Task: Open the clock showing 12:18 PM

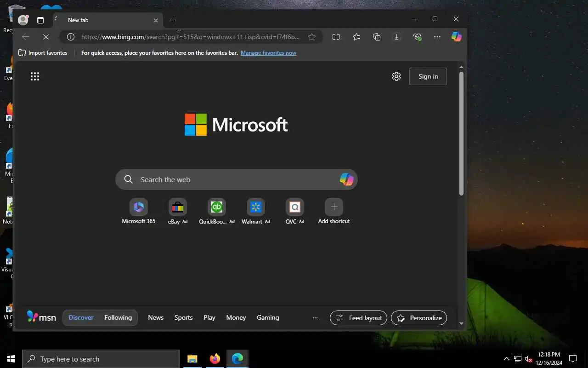Action: pos(548,359)
